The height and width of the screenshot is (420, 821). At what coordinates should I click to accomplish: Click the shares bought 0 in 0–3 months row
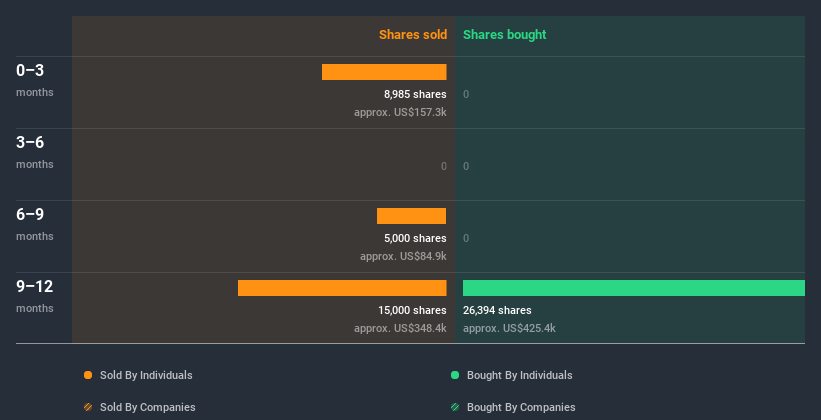click(x=466, y=94)
